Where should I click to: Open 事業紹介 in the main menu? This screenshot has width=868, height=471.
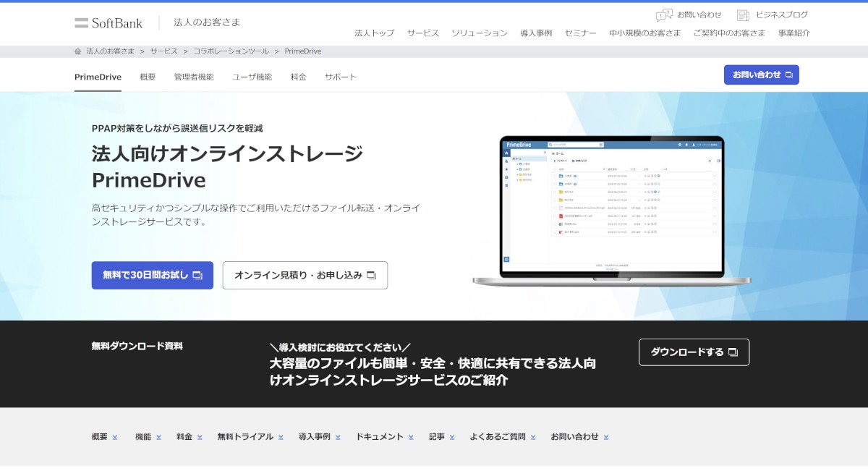[794, 33]
